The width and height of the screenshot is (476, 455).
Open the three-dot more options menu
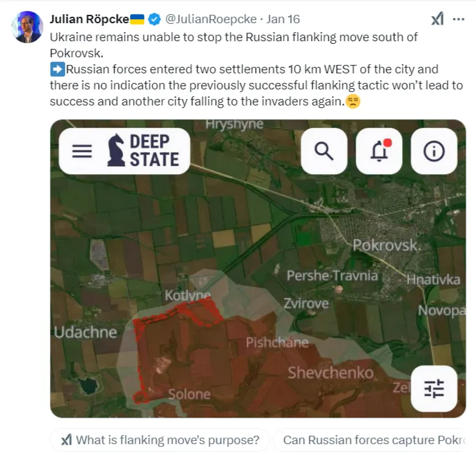459,19
